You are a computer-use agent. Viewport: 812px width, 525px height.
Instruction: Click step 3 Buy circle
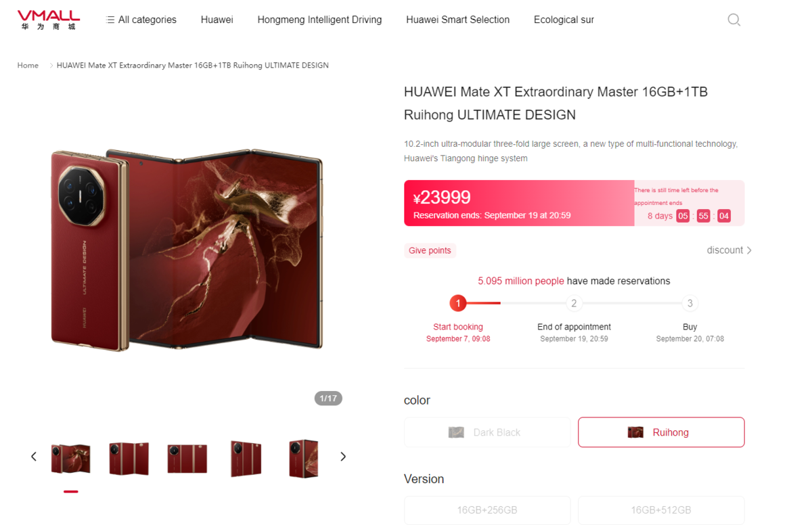[690, 303]
